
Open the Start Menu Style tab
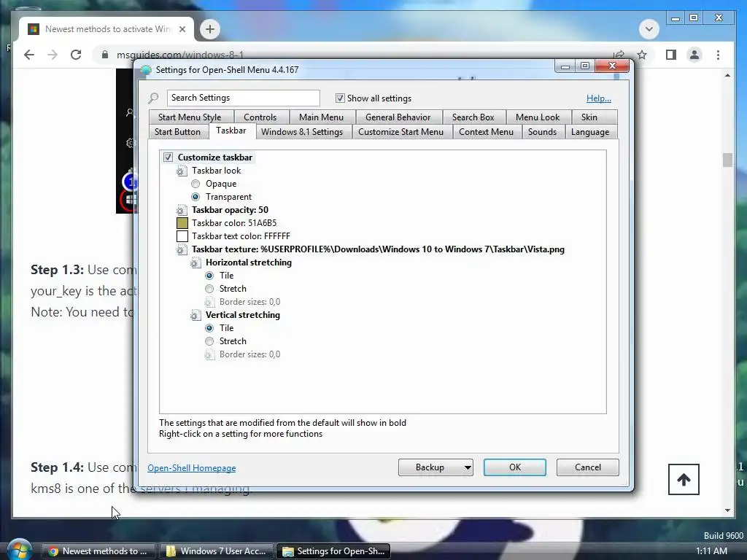[190, 117]
